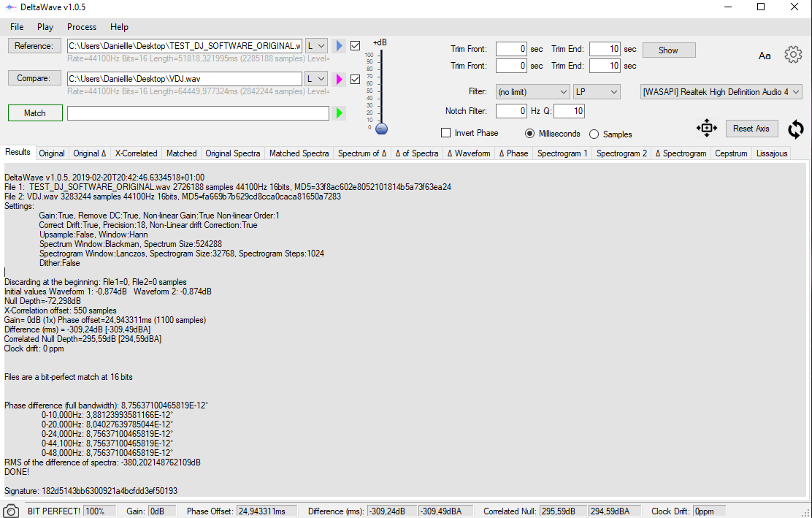Take a screenshot with the camera icon
812x518 pixels.
tap(11, 511)
